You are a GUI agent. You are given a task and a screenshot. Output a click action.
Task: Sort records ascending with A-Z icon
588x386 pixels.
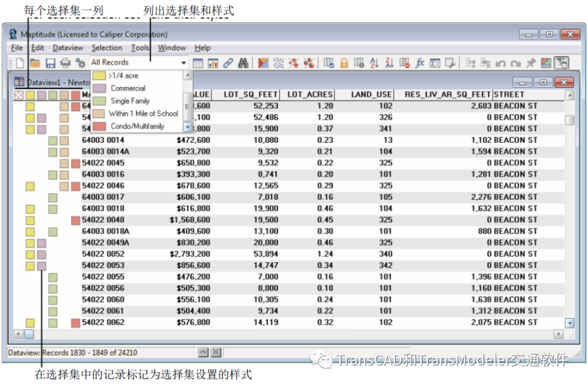[x=374, y=62]
